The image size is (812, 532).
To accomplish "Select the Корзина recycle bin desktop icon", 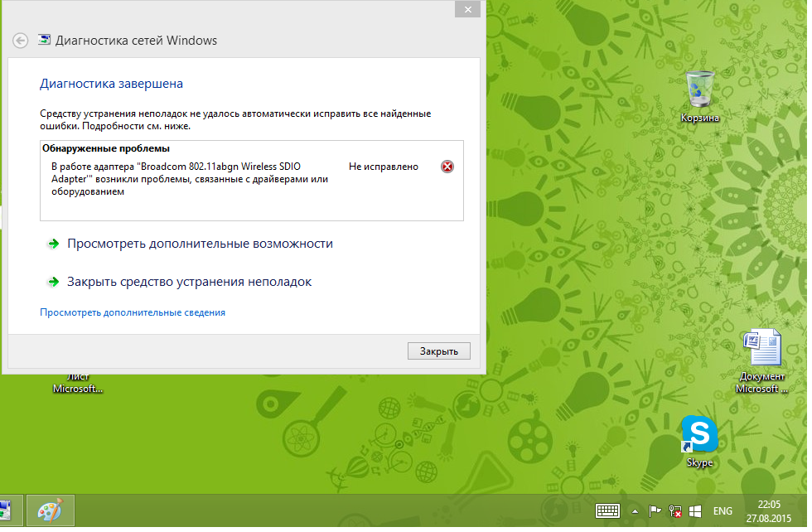I will pos(699,97).
